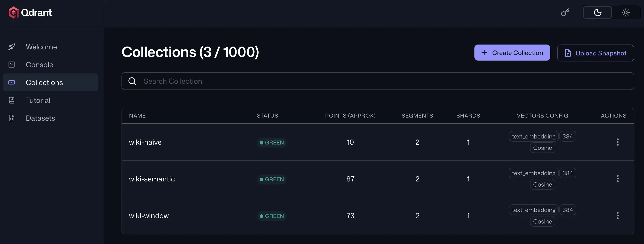The image size is (644, 244).
Task: Open actions menu for wiki-window
Action: click(x=618, y=216)
